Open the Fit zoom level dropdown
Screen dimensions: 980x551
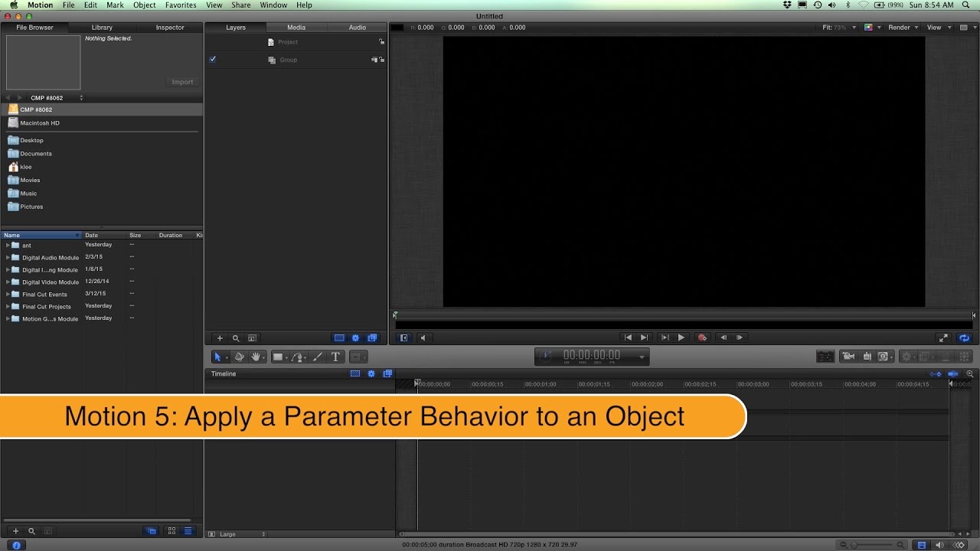pos(838,28)
